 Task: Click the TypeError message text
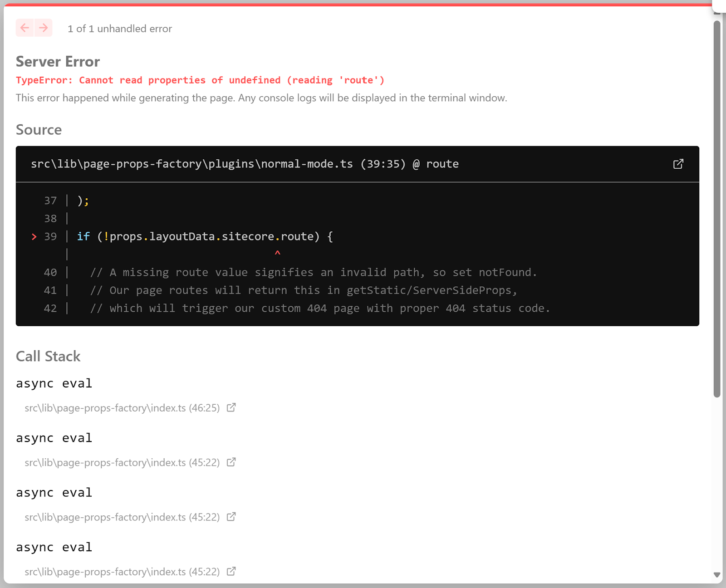[x=200, y=80]
